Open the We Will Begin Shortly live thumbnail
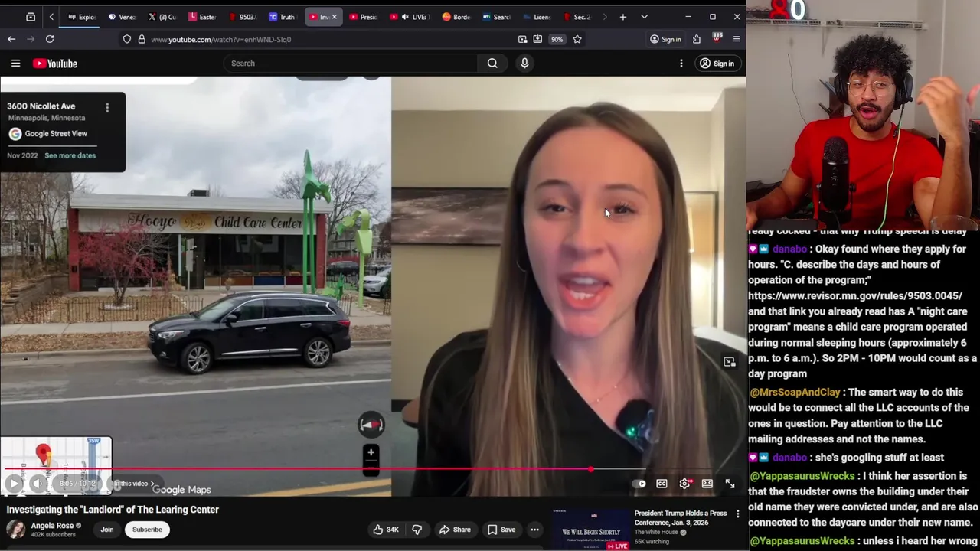The image size is (980, 551). pos(591,529)
